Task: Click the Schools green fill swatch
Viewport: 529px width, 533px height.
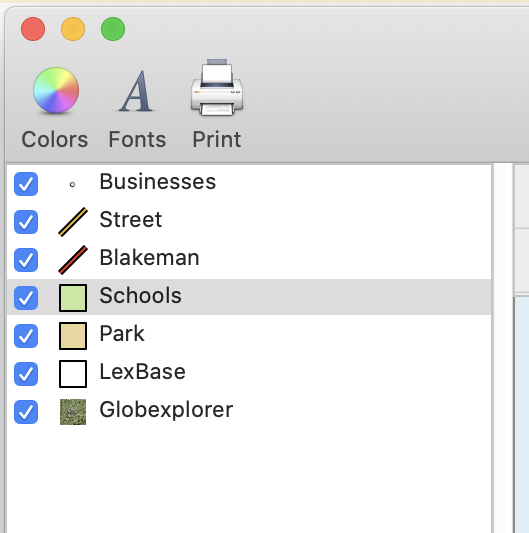Action: point(73,298)
